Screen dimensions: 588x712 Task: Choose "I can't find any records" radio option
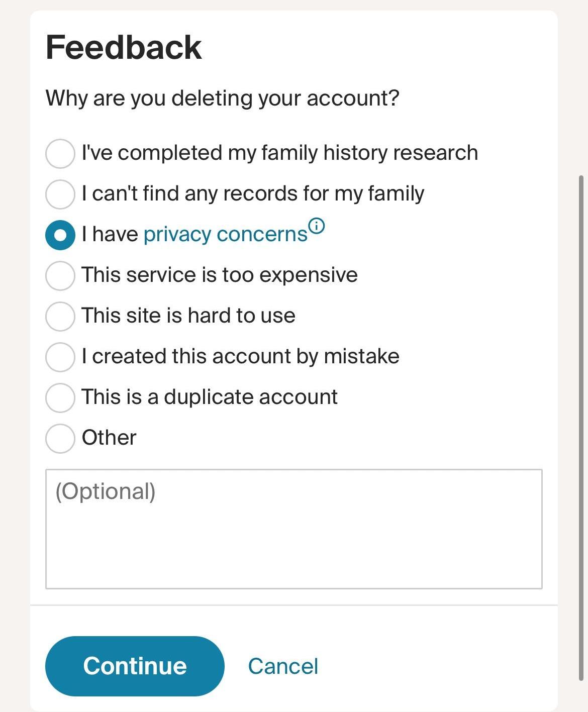tap(60, 194)
